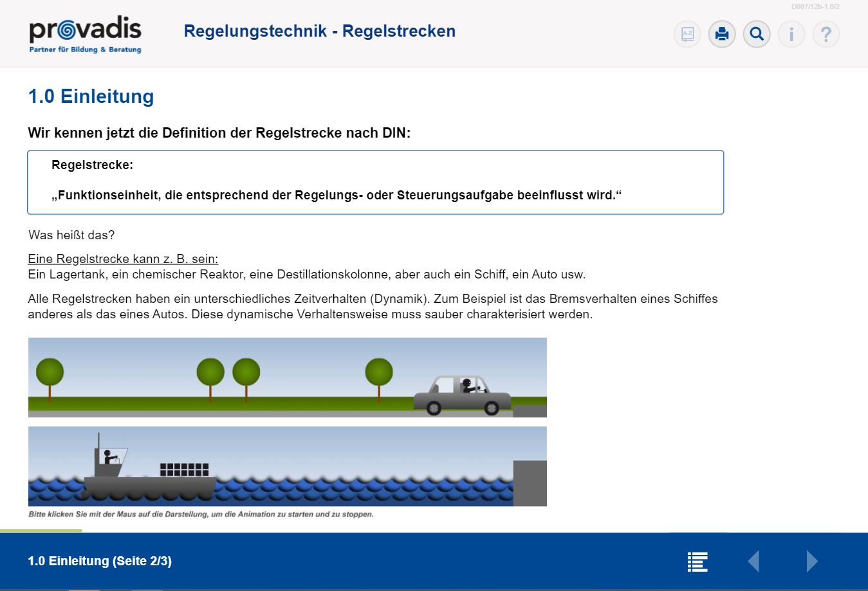Click the printer icon to print page
868x591 pixels.
(722, 34)
